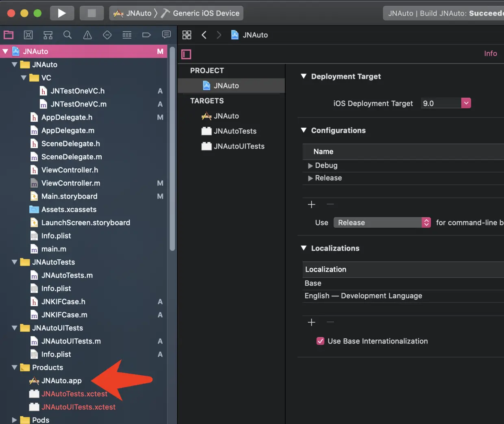The width and height of the screenshot is (504, 424).
Task: Collapse the Configurations section
Action: click(304, 130)
